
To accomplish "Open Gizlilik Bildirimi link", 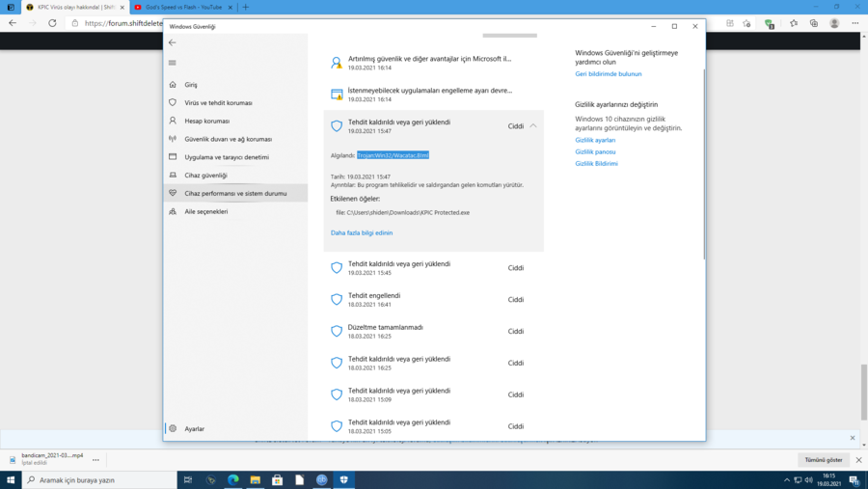I will coord(596,163).
